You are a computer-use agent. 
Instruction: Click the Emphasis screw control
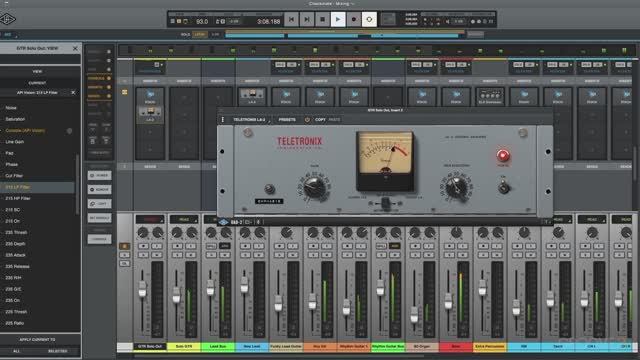(x=269, y=189)
